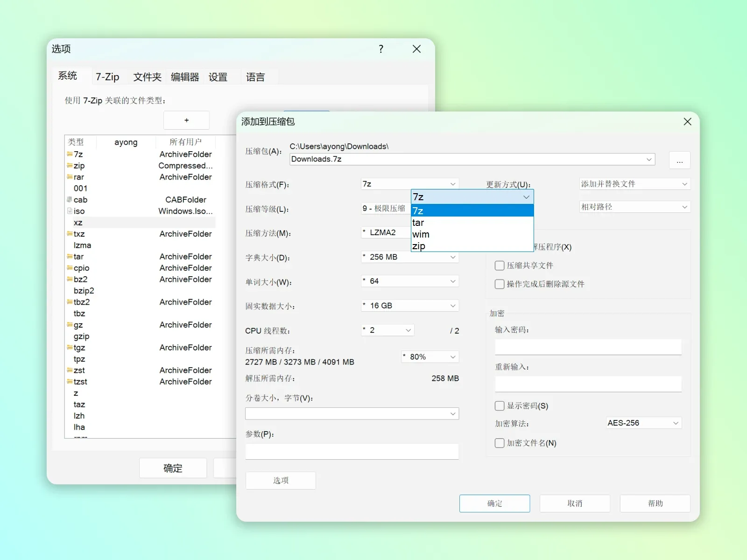Click the help question mark in Options window

pos(381,49)
